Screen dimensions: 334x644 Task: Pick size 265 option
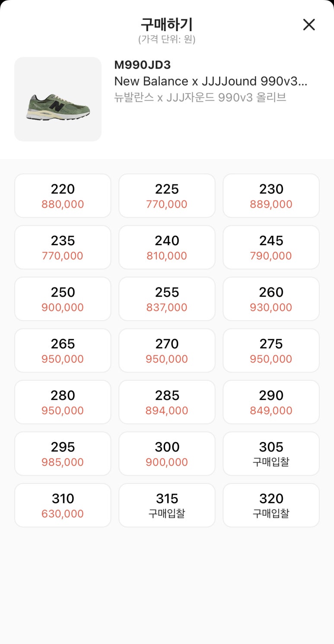(63, 350)
